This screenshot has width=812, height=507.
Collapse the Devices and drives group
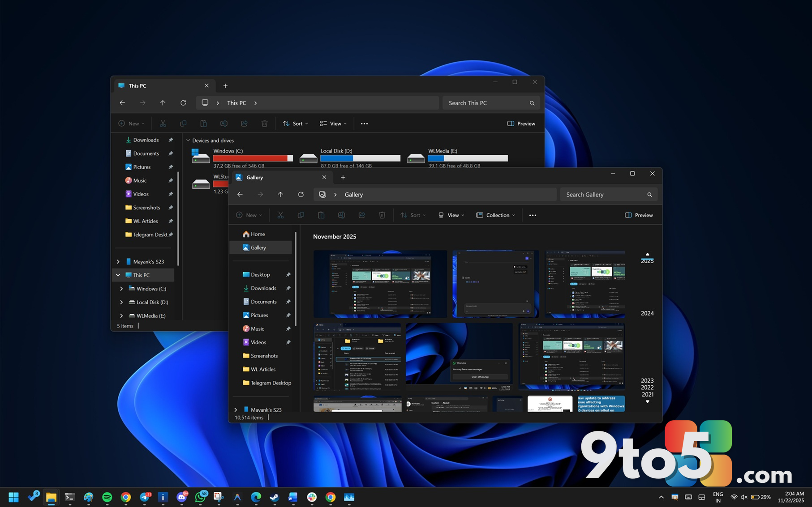coord(188,141)
